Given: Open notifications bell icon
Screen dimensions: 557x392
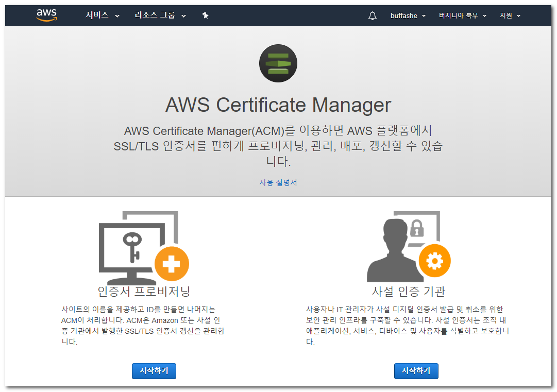Looking at the screenshot, I should coord(373,15).
